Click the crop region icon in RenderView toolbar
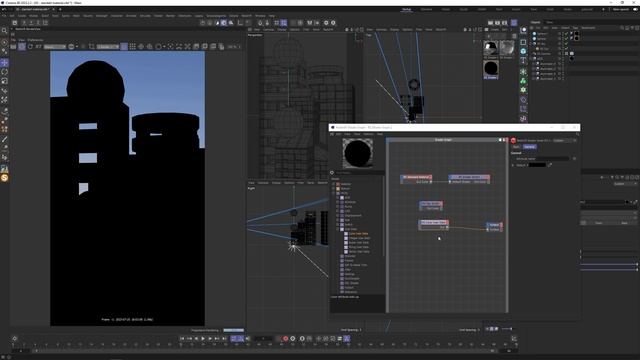Screen dimensions: 640x360 tap(91, 47)
